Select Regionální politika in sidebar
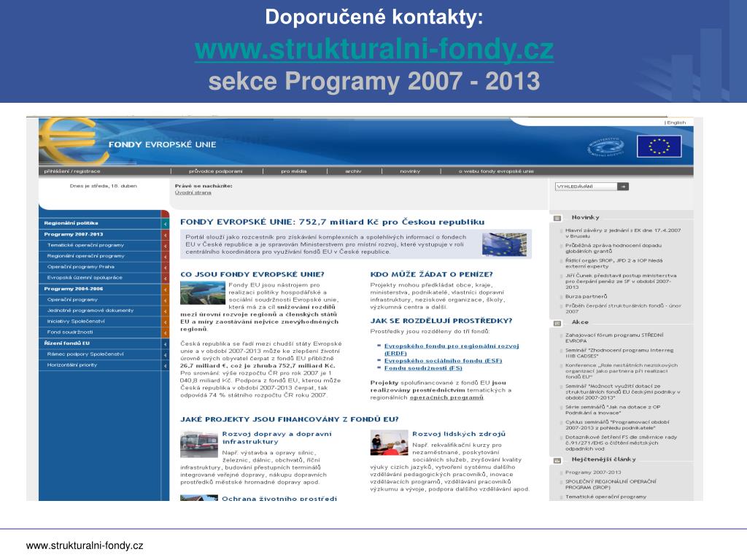 (71, 223)
